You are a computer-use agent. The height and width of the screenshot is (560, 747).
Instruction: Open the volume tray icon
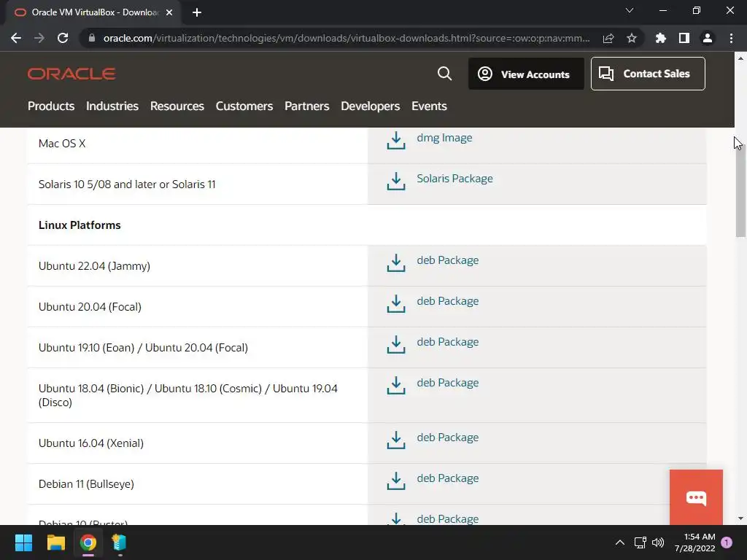point(658,542)
